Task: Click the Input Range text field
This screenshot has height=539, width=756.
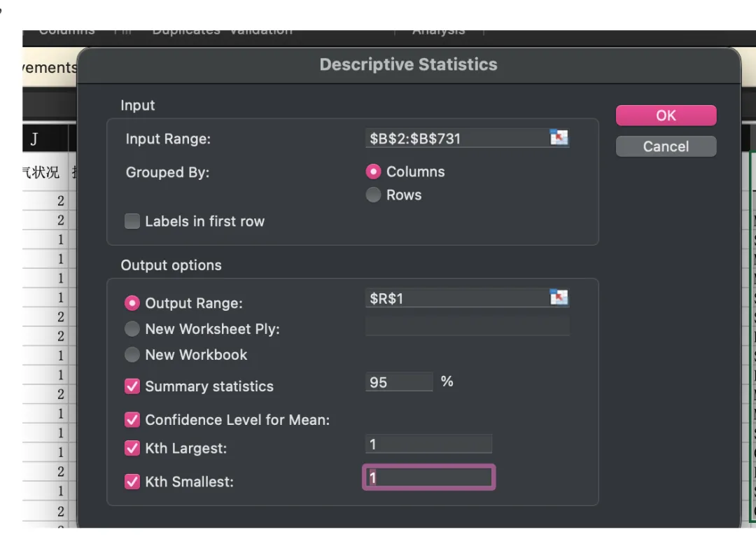Action: (x=456, y=139)
